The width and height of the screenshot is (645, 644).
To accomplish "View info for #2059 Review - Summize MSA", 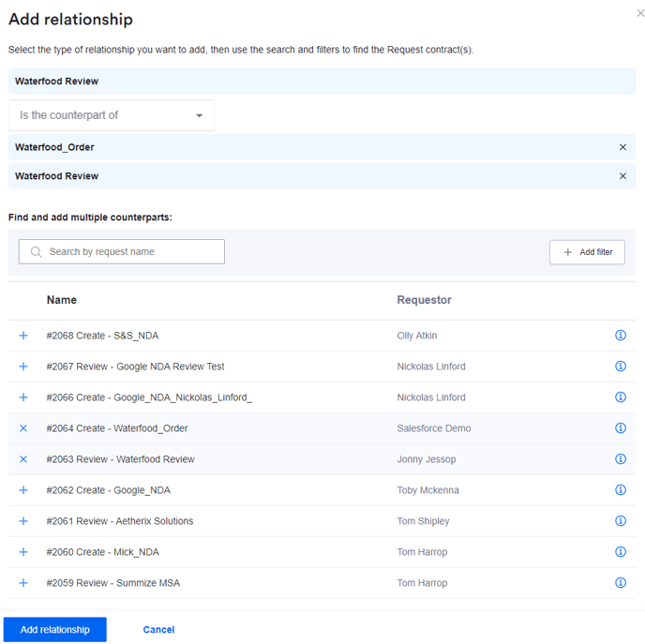I will pyautogui.click(x=620, y=583).
